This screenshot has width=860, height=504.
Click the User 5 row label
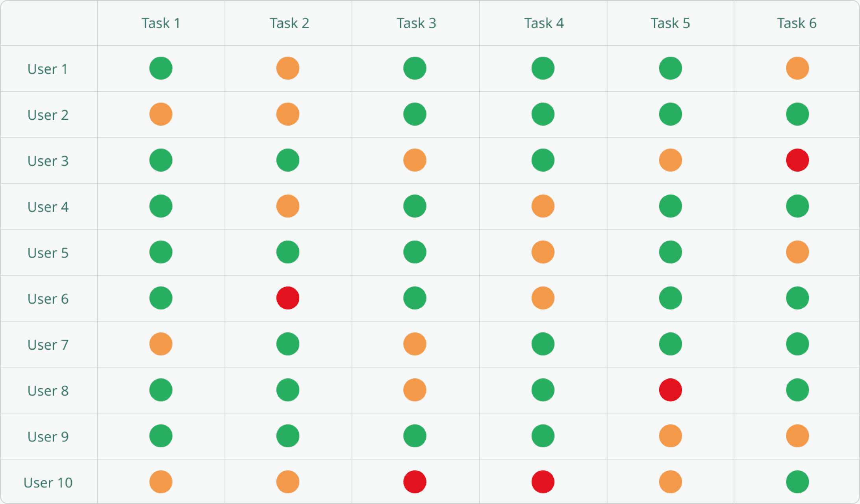click(48, 253)
